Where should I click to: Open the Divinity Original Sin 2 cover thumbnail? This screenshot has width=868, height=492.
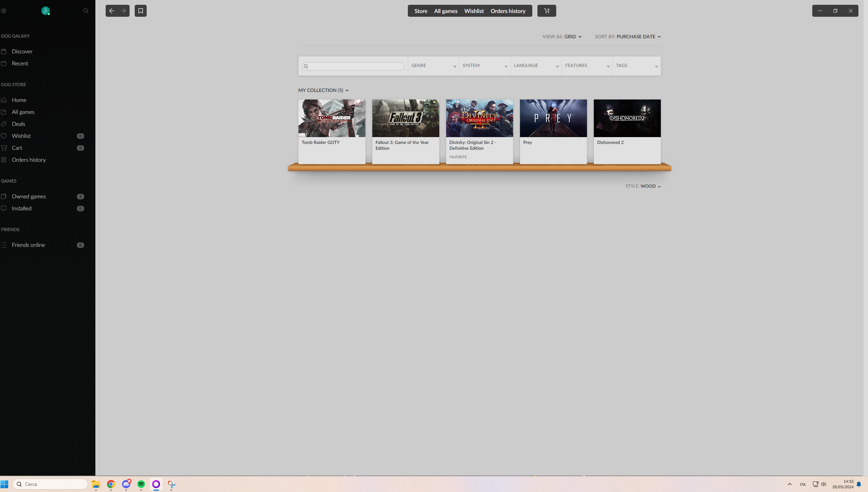[479, 118]
